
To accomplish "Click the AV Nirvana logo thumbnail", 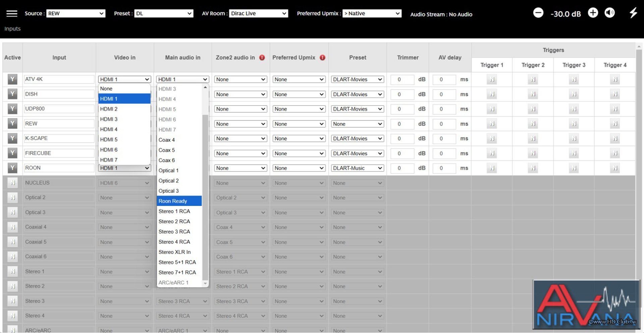I will (x=586, y=305).
